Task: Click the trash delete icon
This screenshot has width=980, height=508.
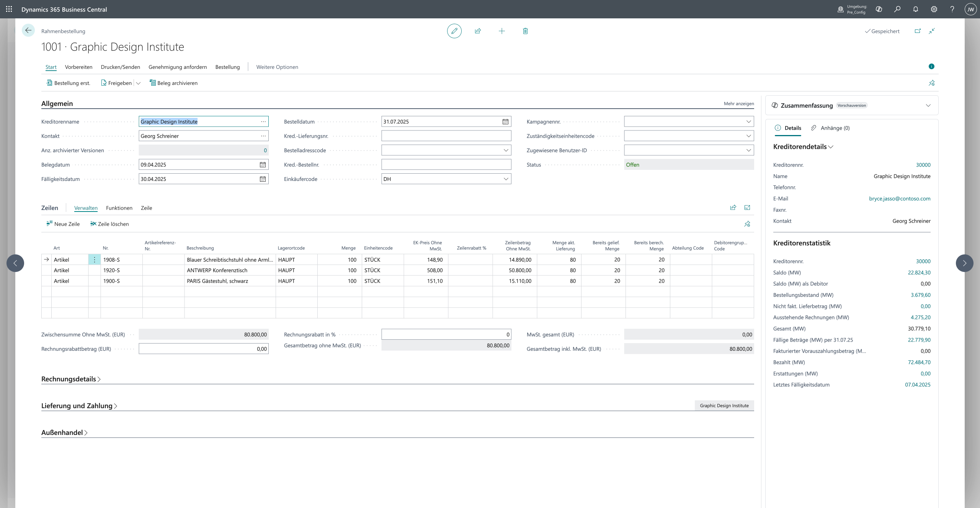Action: tap(525, 31)
